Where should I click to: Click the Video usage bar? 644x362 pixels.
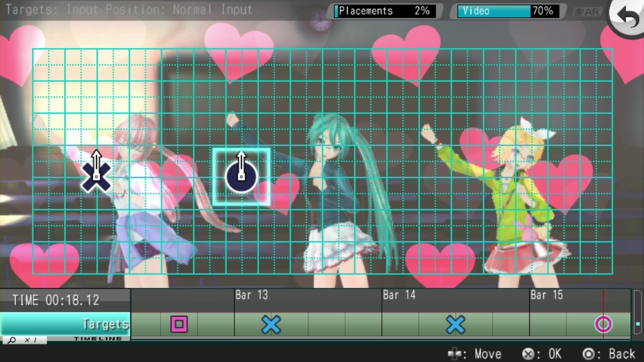pyautogui.click(x=508, y=11)
